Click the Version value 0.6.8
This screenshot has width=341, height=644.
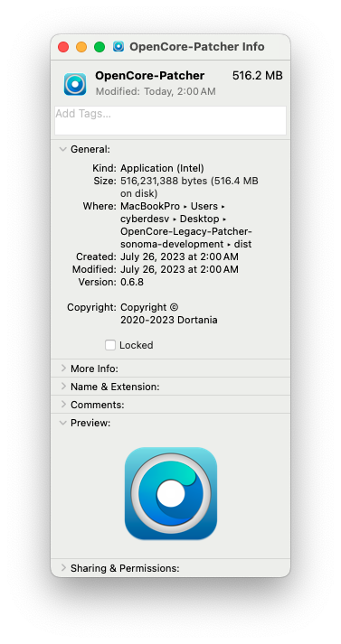coord(132,282)
